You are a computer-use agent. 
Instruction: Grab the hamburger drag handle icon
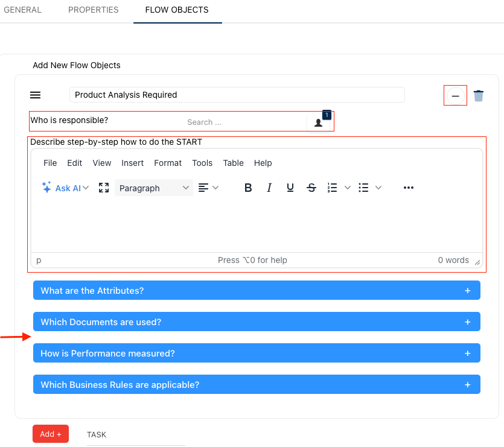[x=36, y=95]
